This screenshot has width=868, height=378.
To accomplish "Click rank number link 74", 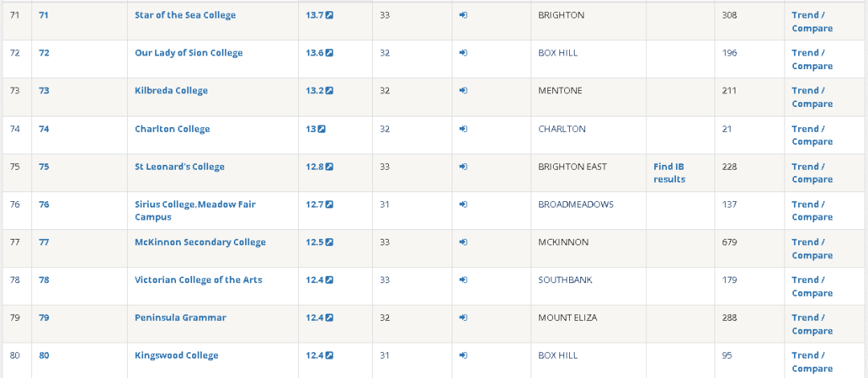I will [44, 129].
